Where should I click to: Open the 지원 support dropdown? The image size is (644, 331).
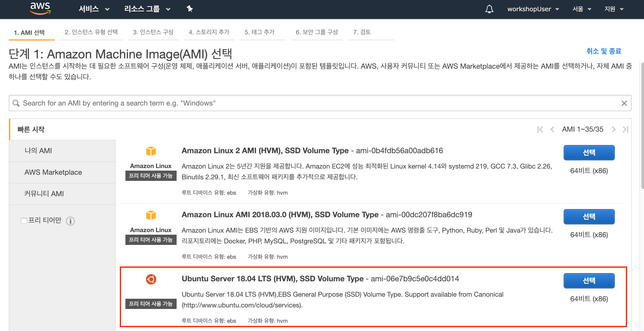(614, 9)
